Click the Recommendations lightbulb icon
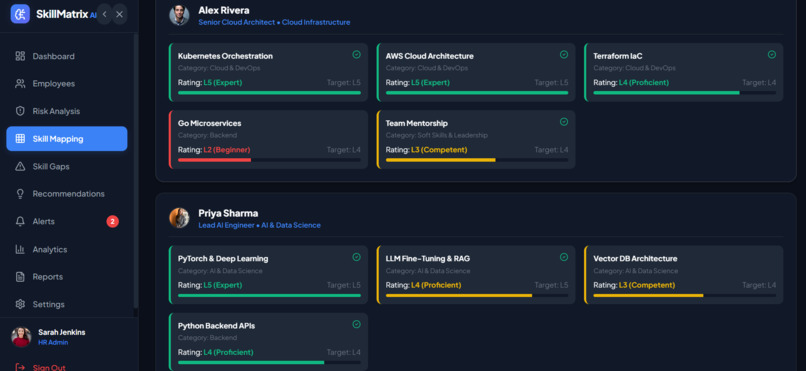 point(20,194)
